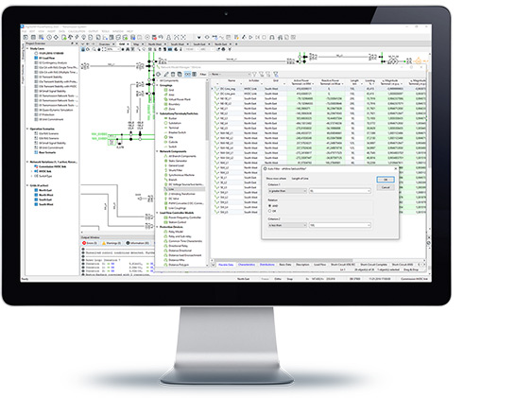Viewport: 532px width, 398px height.
Task: Click the funnel filter icon beside Filter dropdown
Action: tap(254, 74)
